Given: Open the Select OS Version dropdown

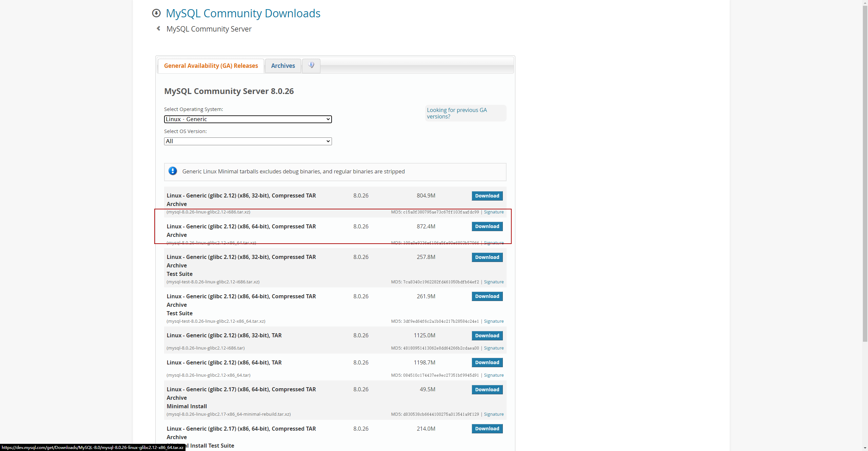Looking at the screenshot, I should point(248,141).
